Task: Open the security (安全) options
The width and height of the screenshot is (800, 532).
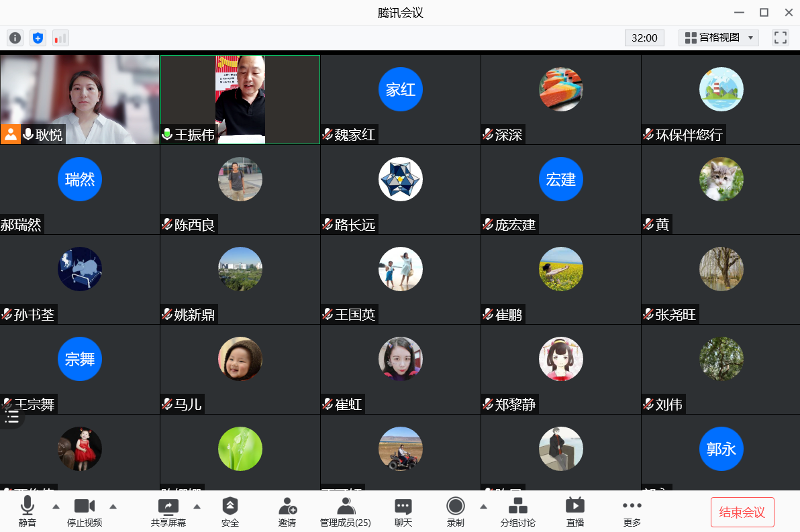Action: pos(230,512)
